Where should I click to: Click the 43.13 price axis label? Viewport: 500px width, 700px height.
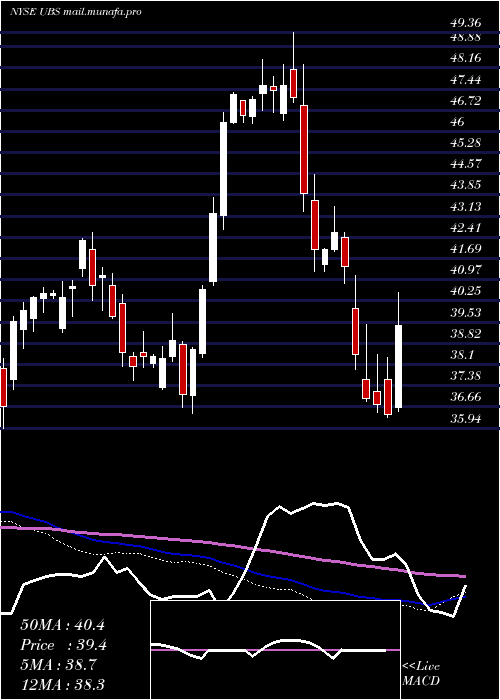point(466,207)
